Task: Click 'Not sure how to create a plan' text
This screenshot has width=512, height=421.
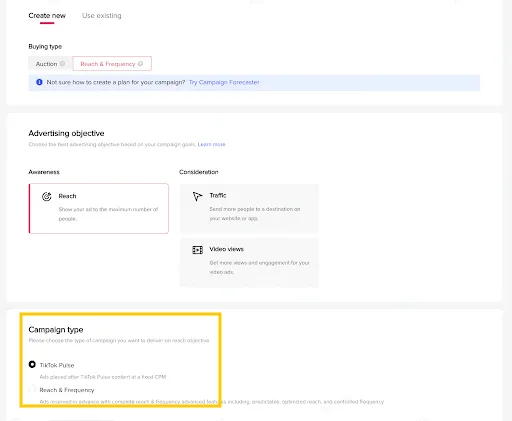Action: pyautogui.click(x=116, y=82)
